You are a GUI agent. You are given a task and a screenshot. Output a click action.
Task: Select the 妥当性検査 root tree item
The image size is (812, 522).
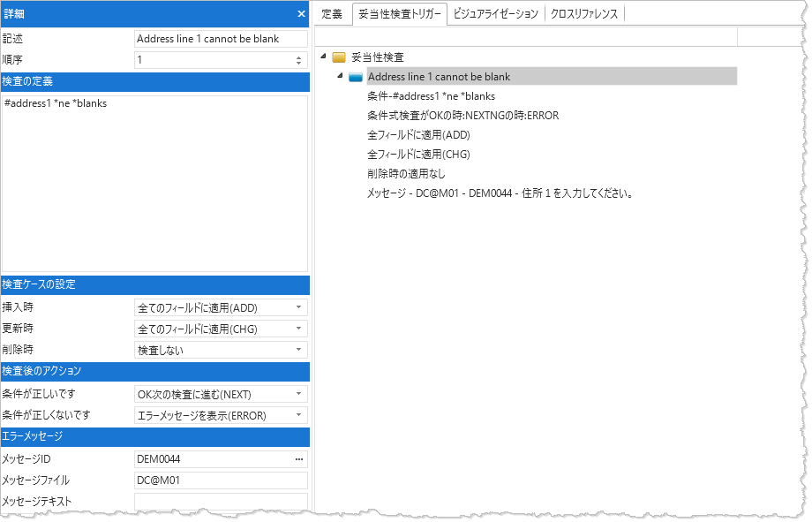(378, 57)
